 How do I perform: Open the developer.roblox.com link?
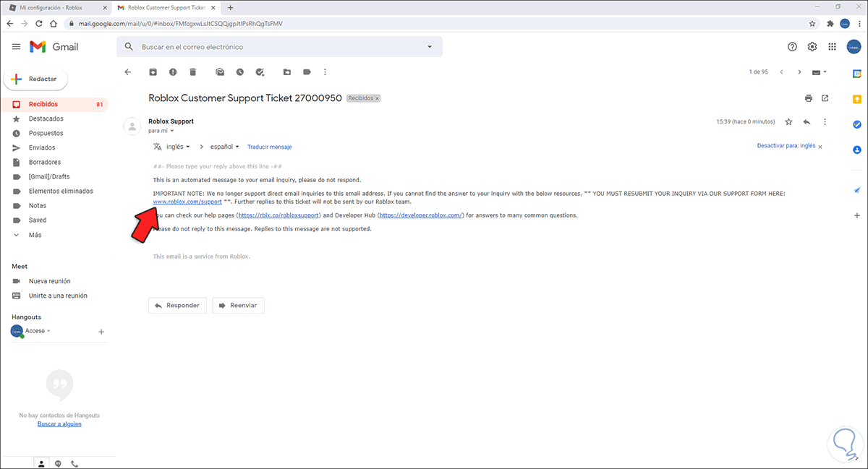pyautogui.click(x=421, y=215)
